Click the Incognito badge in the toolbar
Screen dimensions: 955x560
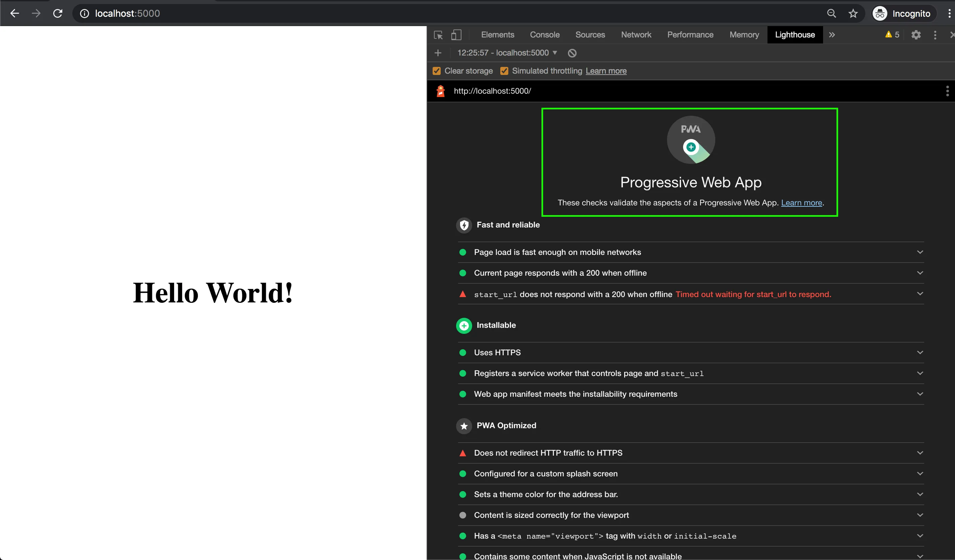(903, 13)
